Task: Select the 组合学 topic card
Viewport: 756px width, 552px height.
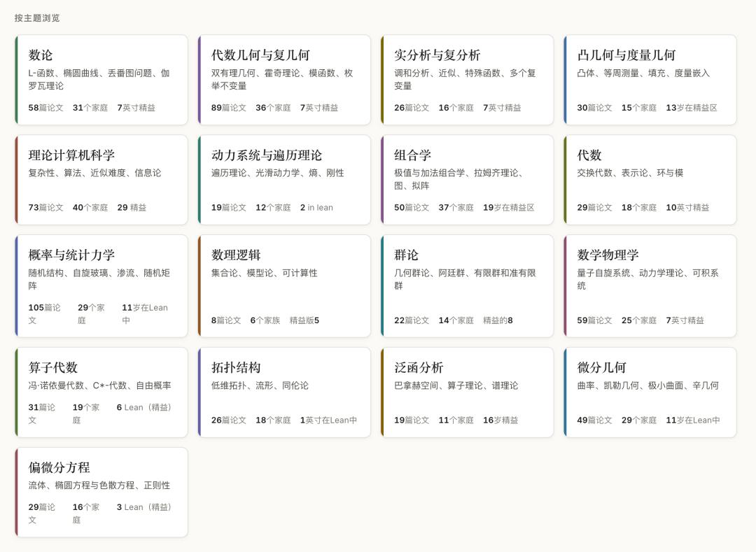Action: (x=467, y=180)
